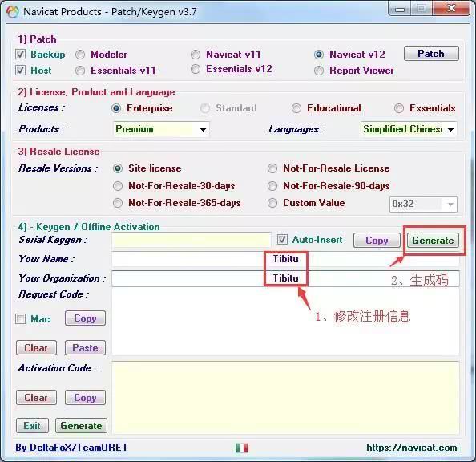Open the https://navicat.com link

[x=412, y=448]
